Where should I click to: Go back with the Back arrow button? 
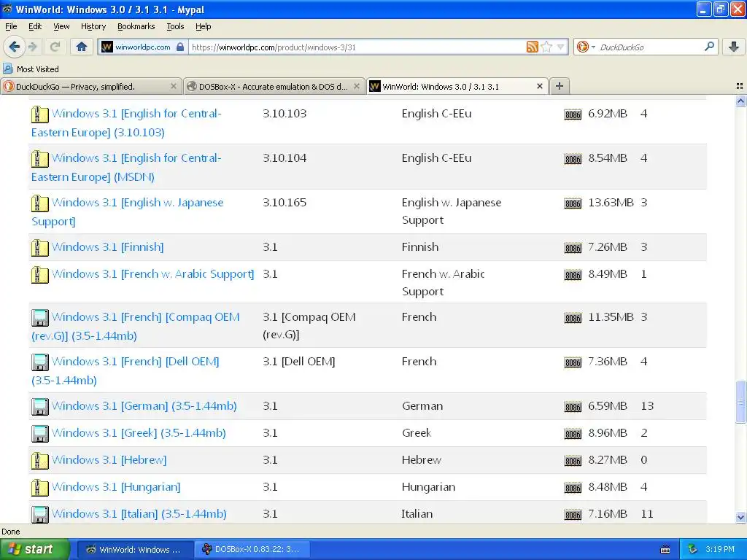[x=15, y=47]
